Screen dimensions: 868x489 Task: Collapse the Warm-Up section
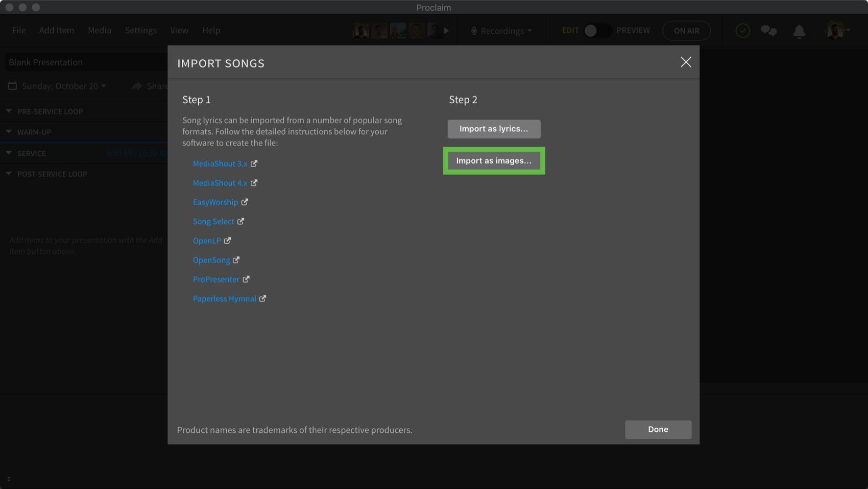coord(9,132)
